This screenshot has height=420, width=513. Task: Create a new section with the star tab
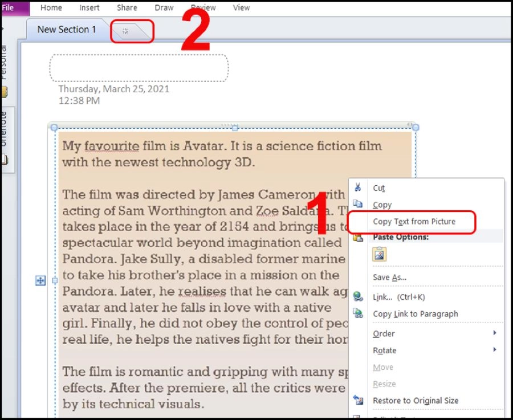126,31
